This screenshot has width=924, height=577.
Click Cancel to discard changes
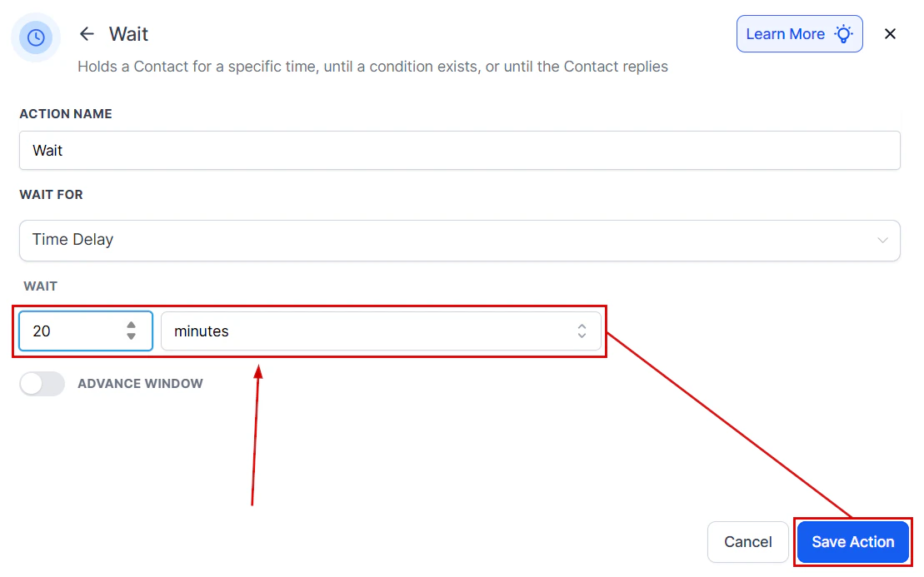coord(747,541)
